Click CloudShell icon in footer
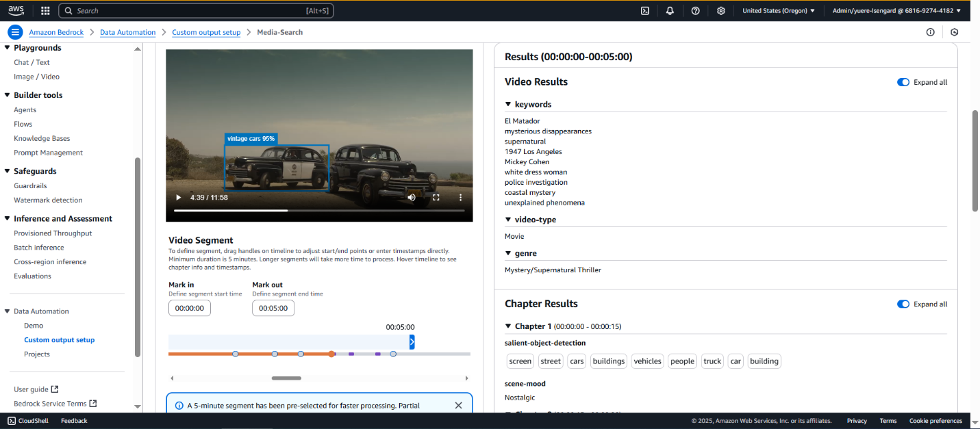The height and width of the screenshot is (429, 980). tap(12, 421)
